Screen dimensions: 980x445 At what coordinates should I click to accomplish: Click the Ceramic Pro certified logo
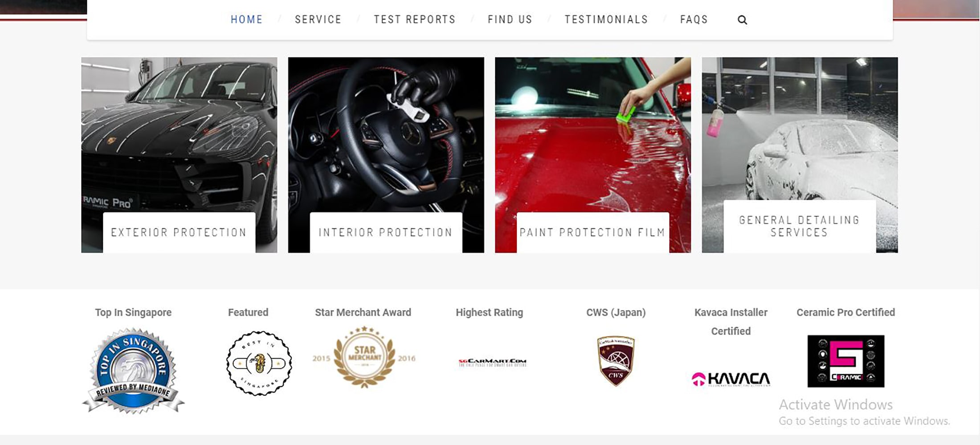tap(845, 361)
